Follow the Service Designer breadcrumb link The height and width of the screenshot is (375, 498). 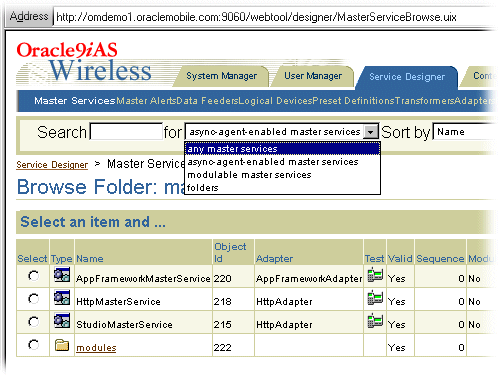[52, 165]
